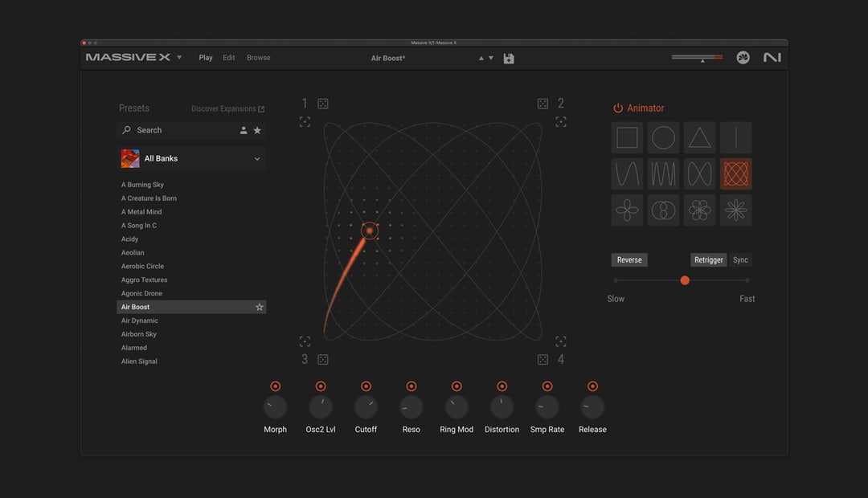Randomize corner 1 with the dice icon
The height and width of the screenshot is (498, 868).
322,104
